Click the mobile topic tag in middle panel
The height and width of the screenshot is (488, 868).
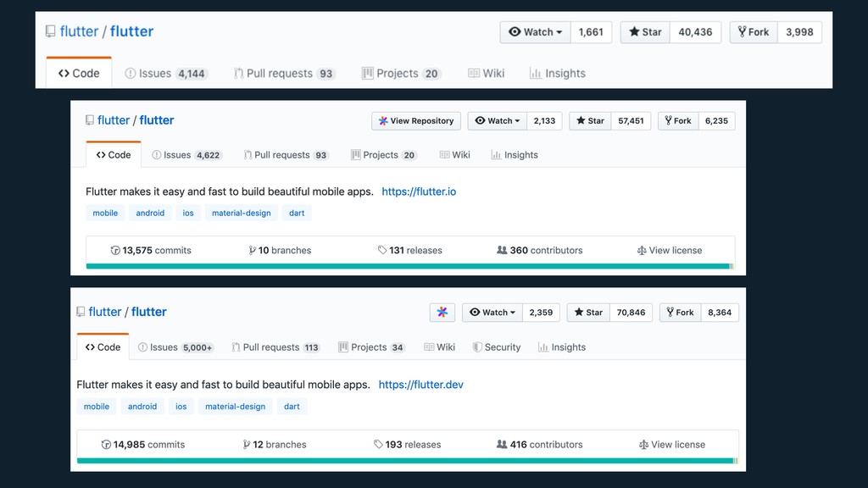pos(105,213)
